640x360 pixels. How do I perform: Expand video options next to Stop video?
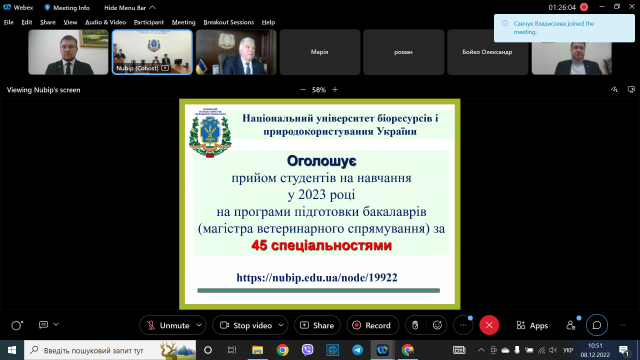(281, 325)
